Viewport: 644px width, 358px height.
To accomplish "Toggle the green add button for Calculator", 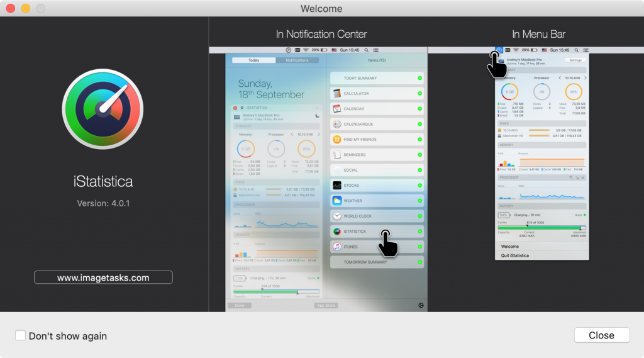I will [419, 93].
